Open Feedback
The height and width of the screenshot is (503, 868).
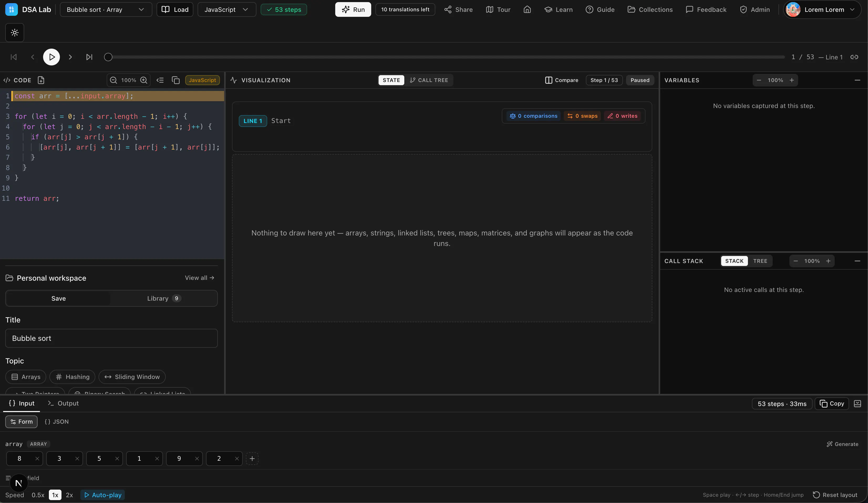point(706,10)
